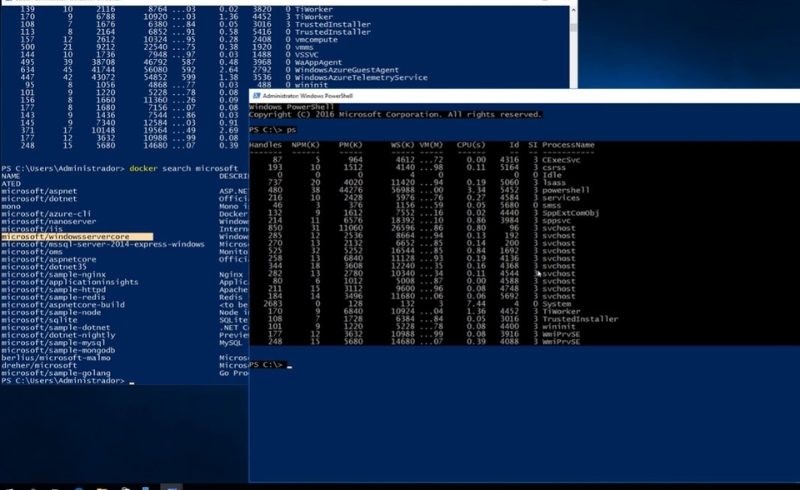Image resolution: width=800 pixels, height=490 pixels.
Task: Select 'microsoft/sample-httpd' result
Action: tap(54, 290)
